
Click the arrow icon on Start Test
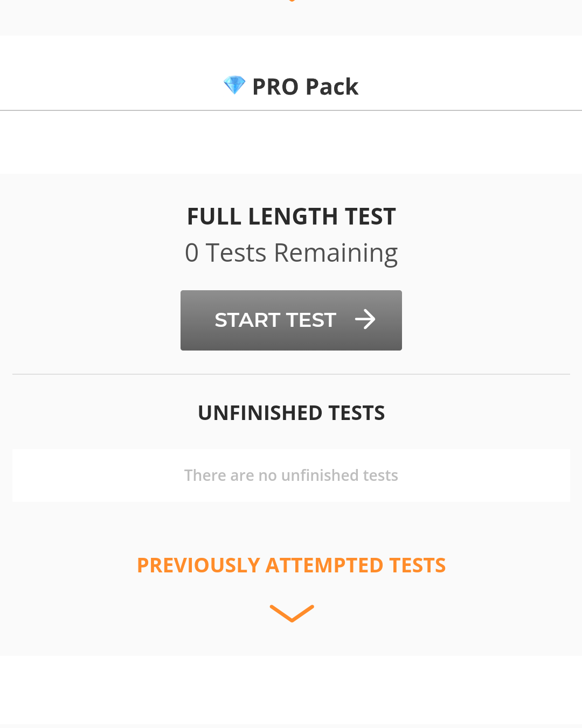(x=365, y=319)
